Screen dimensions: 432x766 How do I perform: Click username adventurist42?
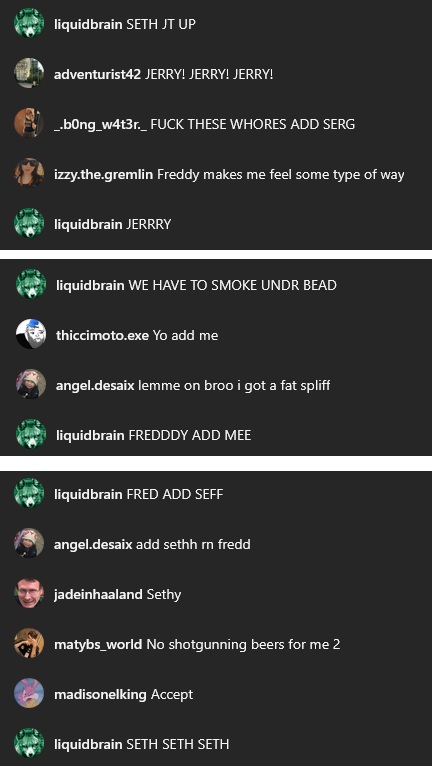[x=98, y=74]
